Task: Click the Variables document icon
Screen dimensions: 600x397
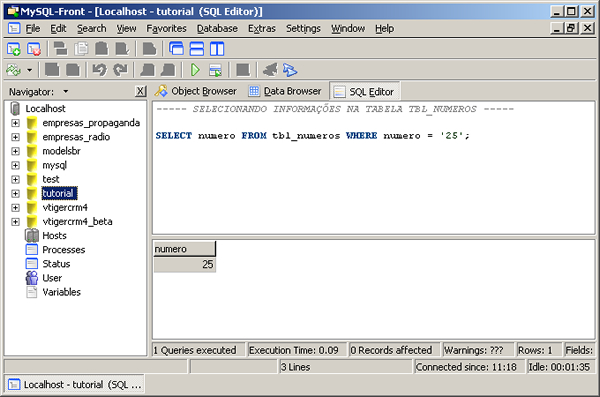Action: pos(32,292)
